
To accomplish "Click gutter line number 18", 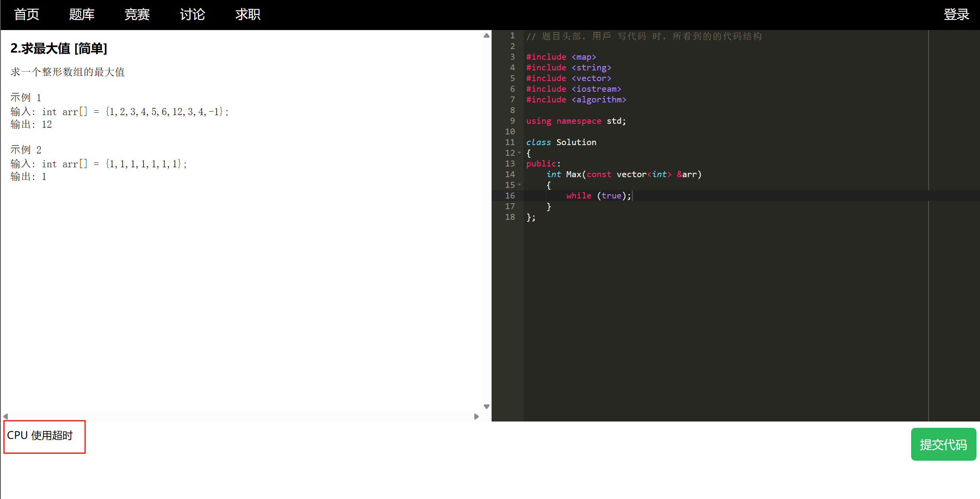I will [x=510, y=217].
